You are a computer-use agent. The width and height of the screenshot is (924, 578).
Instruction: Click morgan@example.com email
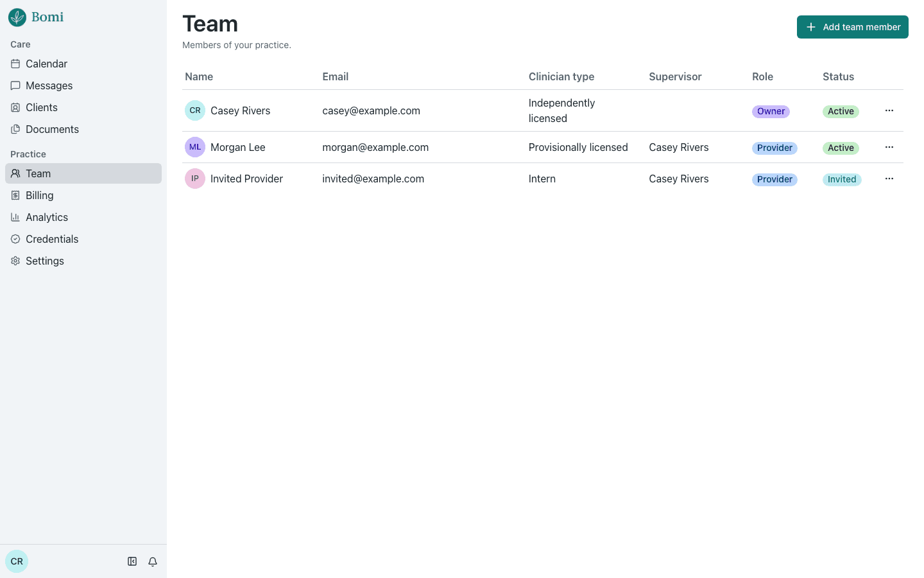pyautogui.click(x=375, y=147)
